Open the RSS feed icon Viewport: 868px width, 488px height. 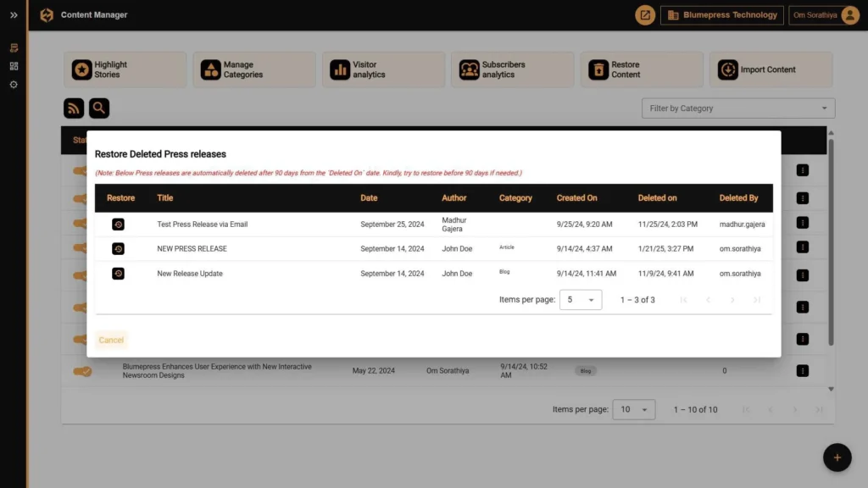74,108
